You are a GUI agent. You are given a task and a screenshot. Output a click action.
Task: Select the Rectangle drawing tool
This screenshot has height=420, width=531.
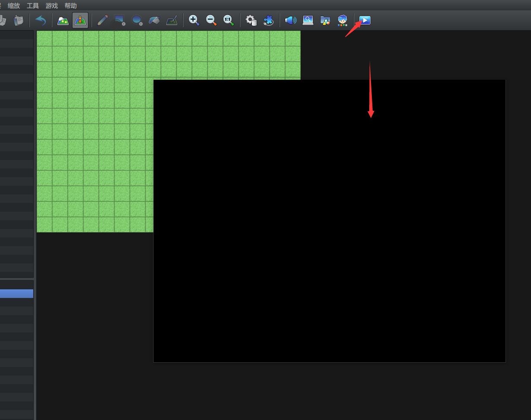(x=120, y=20)
